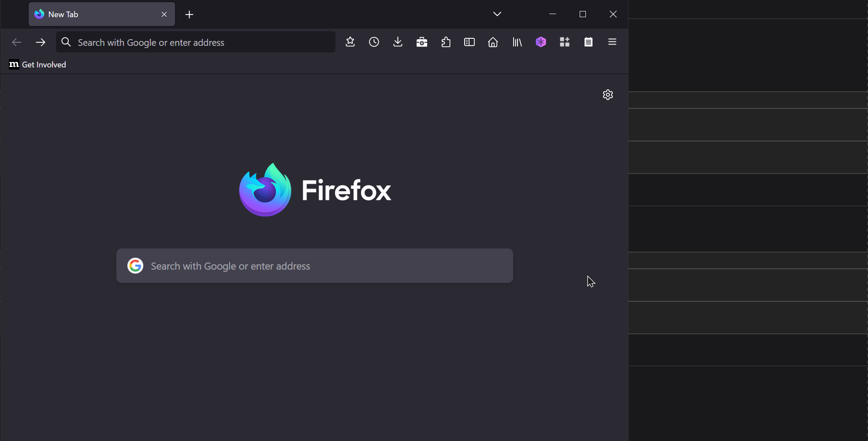This screenshot has width=868, height=441.
Task: Open the History clock icon
Action: coord(374,42)
